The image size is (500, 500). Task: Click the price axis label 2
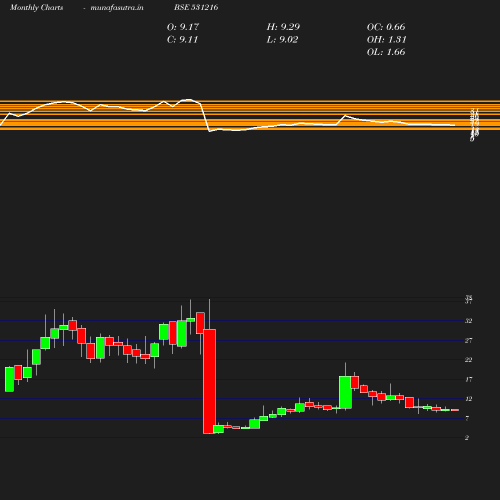(x=467, y=438)
